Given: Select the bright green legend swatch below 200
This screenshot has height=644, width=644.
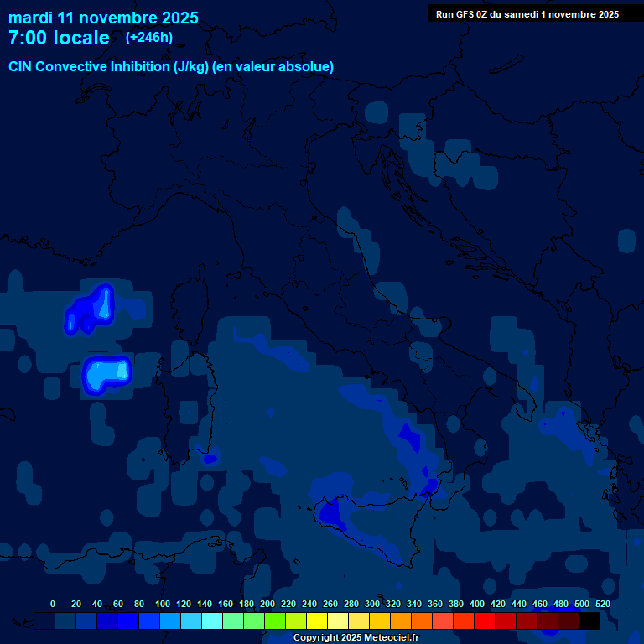Looking at the screenshot, I should pos(275,621).
